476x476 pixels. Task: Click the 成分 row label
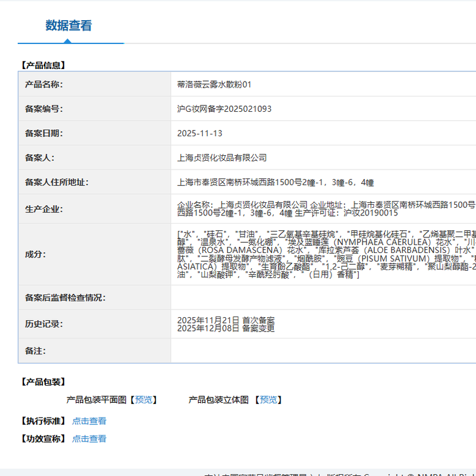point(35,254)
